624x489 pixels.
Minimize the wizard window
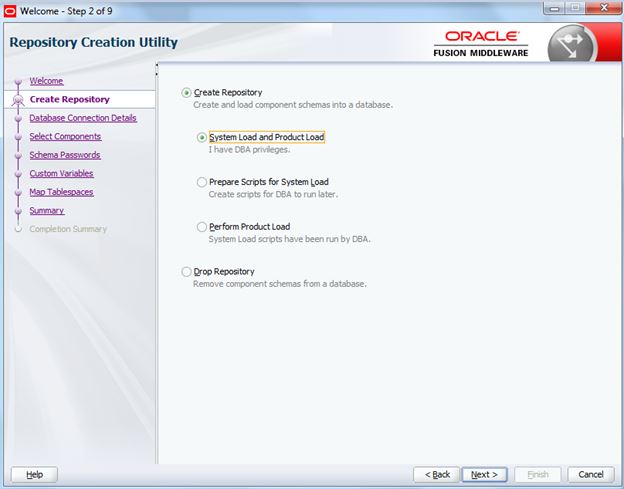(554, 8)
